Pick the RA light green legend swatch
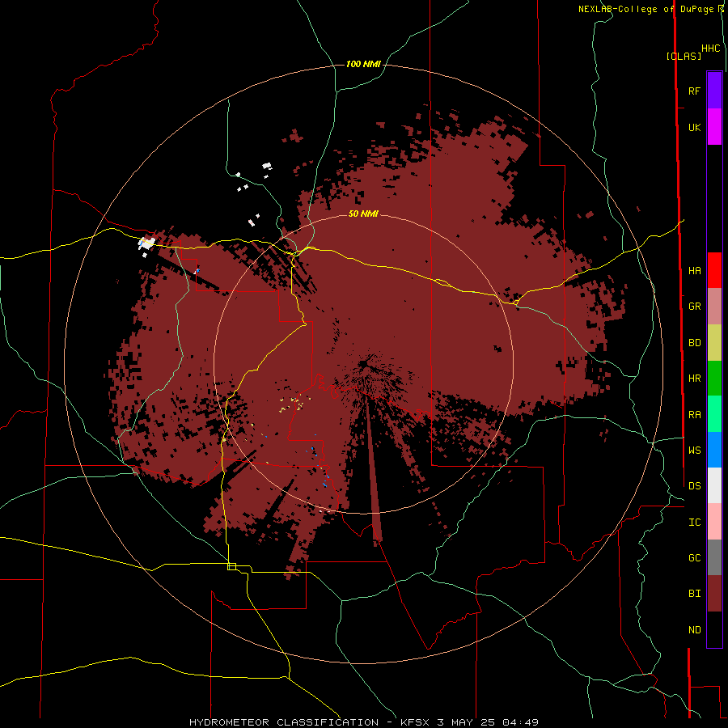The width and height of the screenshot is (728, 728). pos(714,414)
